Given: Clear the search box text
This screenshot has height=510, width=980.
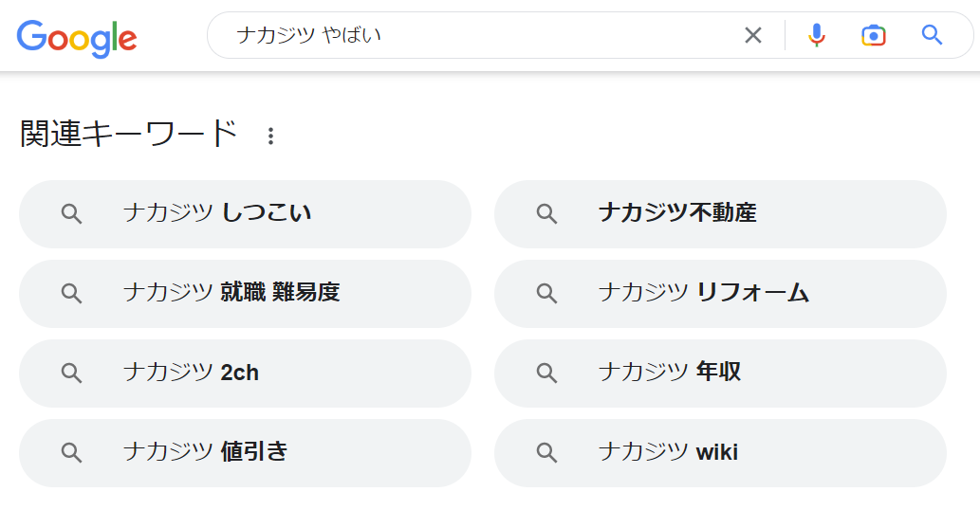Looking at the screenshot, I should coord(753,36).
